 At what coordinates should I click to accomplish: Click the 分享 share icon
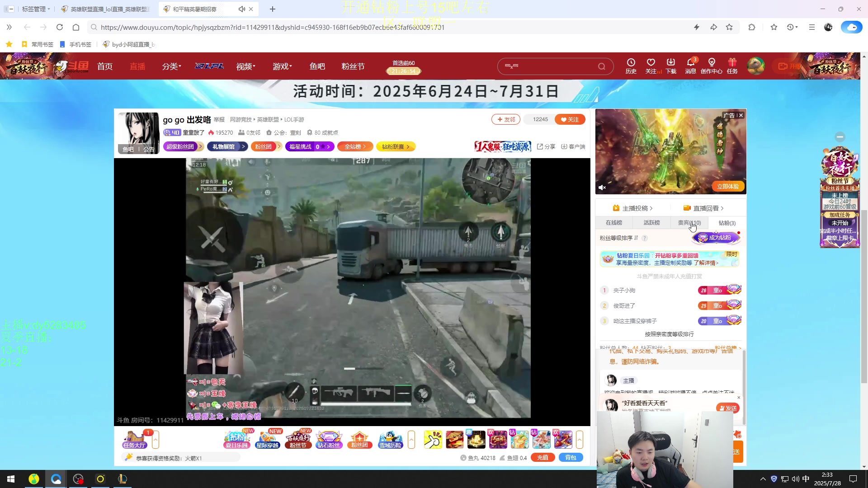pyautogui.click(x=546, y=146)
